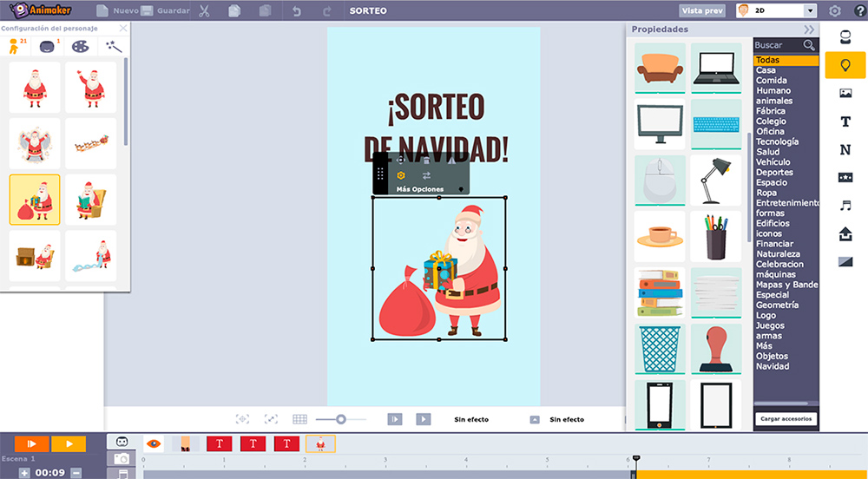Select the Santa reading in armchair pose
This screenshot has height=479, width=868.
point(91,200)
